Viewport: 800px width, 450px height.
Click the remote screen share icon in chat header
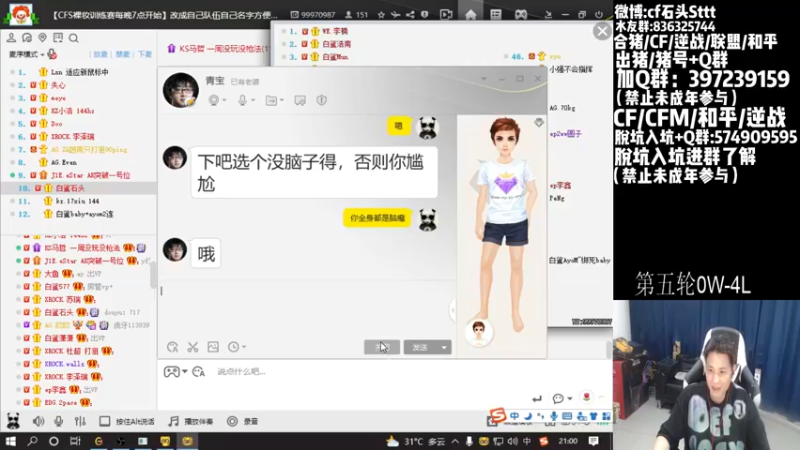point(300,100)
